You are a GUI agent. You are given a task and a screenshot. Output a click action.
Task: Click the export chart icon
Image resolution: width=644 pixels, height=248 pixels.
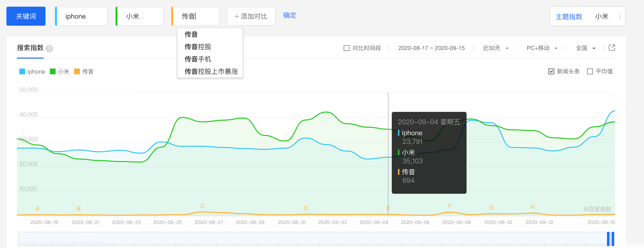612,48
